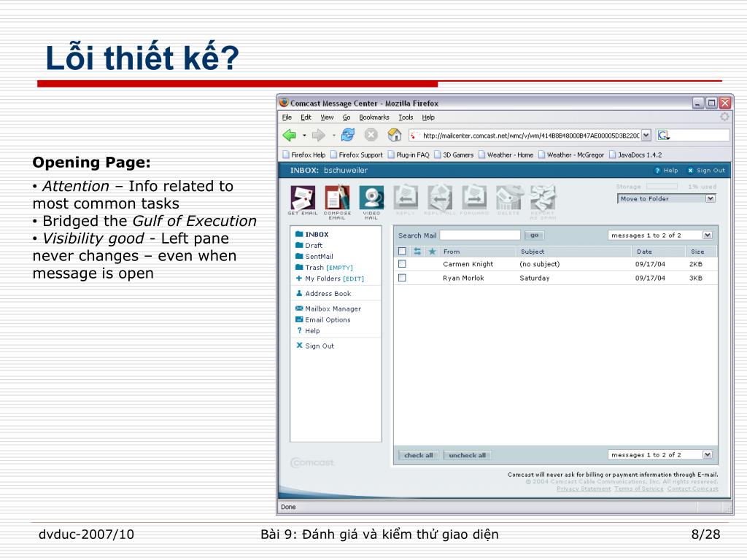Check the Ryan Morlok message checkbox

click(402, 278)
